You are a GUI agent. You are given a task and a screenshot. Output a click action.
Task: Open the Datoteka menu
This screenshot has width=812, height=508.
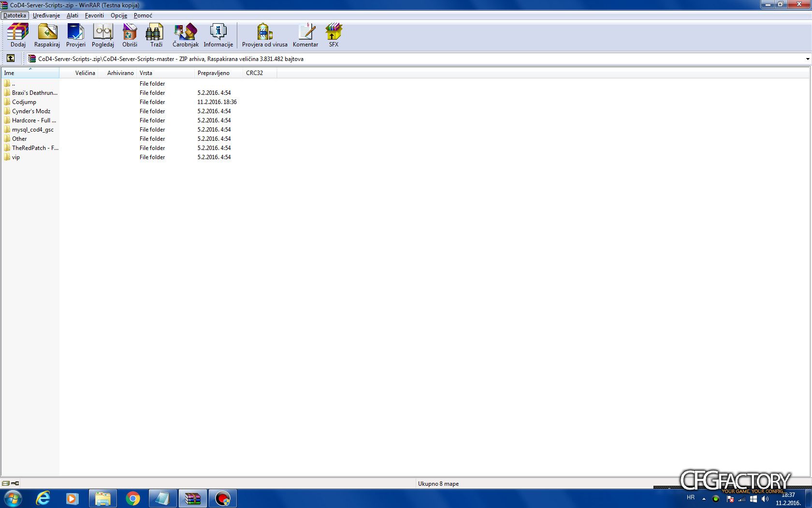click(14, 15)
